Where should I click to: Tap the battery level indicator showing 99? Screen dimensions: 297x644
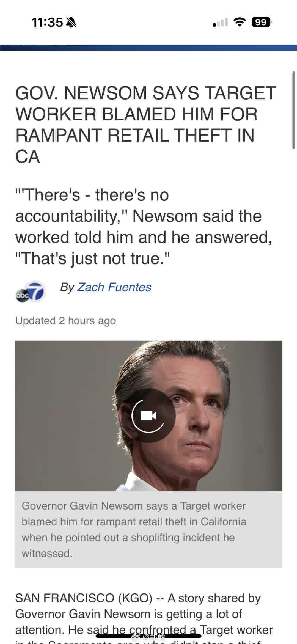click(262, 22)
